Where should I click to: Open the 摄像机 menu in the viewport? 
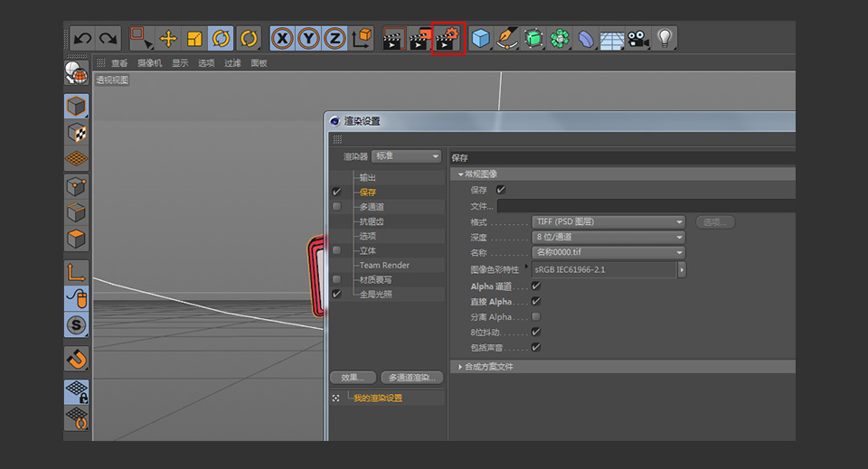tap(149, 63)
